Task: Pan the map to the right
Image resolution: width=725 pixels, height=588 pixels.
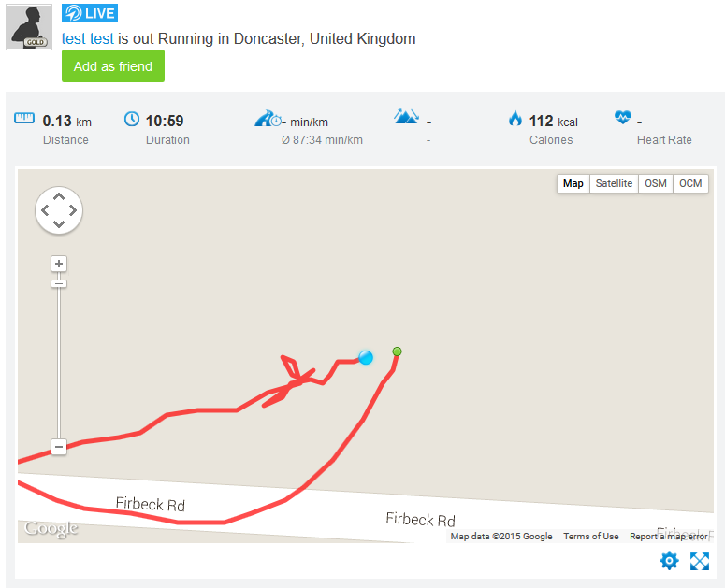Action: pyautogui.click(x=73, y=210)
